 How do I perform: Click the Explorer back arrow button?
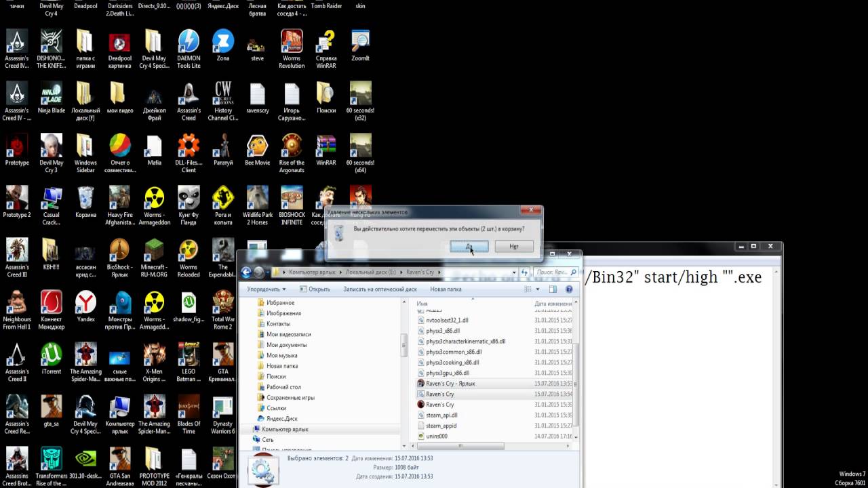247,272
